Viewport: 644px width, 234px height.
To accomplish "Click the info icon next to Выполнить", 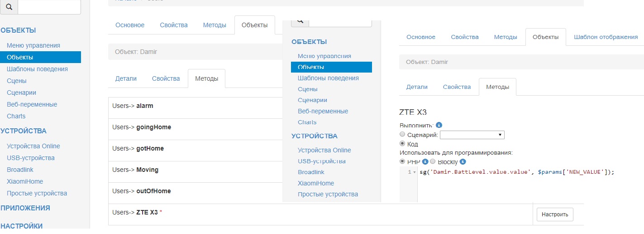I will click(x=439, y=125).
